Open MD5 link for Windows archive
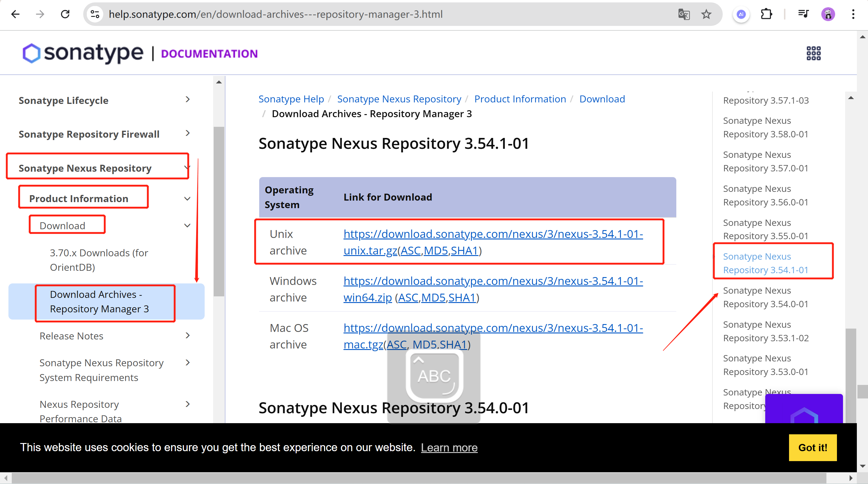 click(433, 298)
